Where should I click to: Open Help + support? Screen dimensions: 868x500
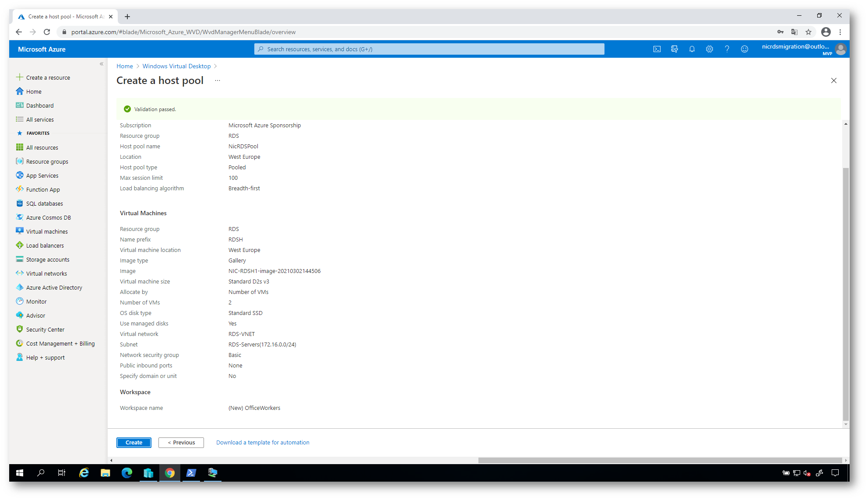[45, 357]
